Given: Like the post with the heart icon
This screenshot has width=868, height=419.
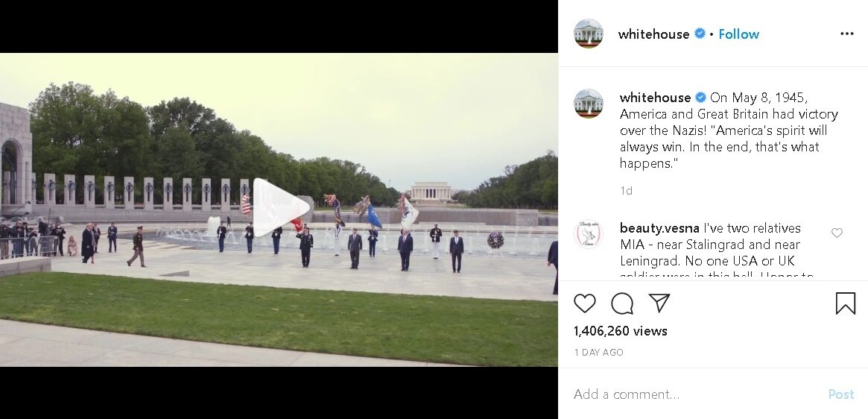Looking at the screenshot, I should point(585,303).
